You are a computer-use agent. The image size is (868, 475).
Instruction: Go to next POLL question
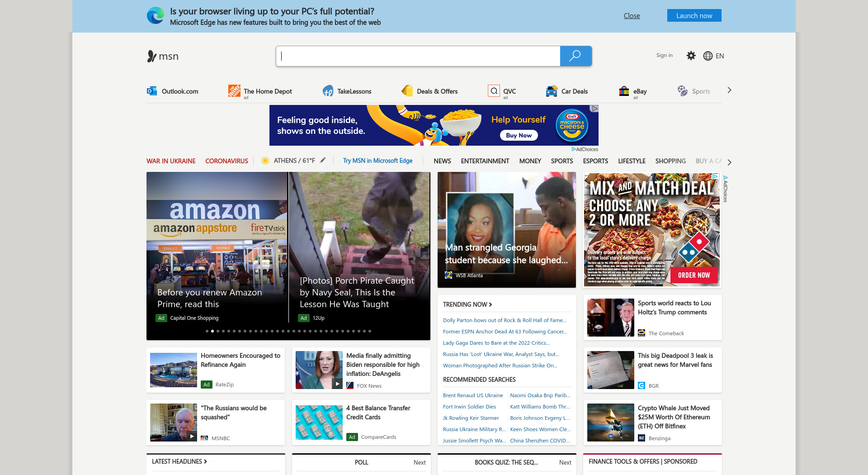[x=420, y=462]
